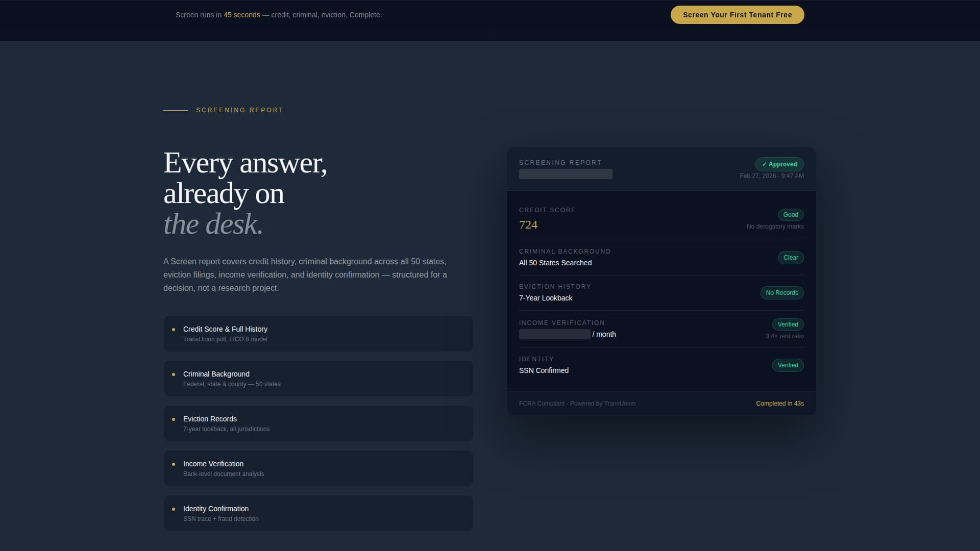Click the Good badge beside Credit Score
980x551 pixels.
click(790, 215)
